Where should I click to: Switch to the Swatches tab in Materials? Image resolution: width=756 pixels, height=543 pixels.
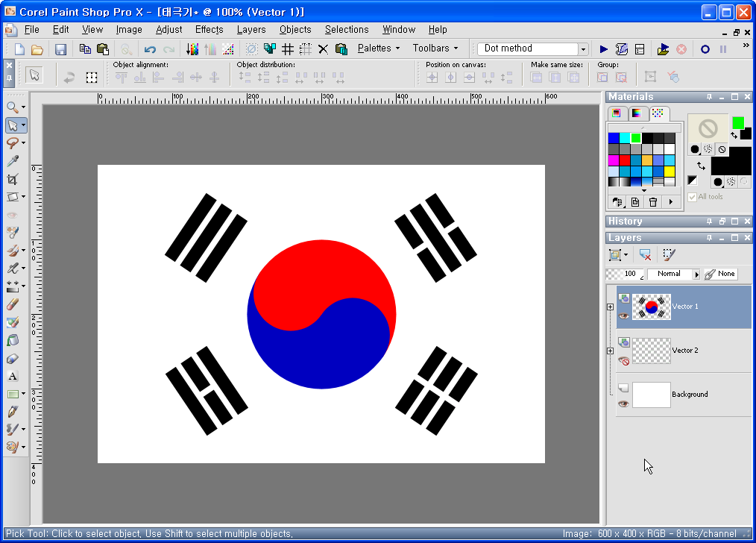pos(658,114)
